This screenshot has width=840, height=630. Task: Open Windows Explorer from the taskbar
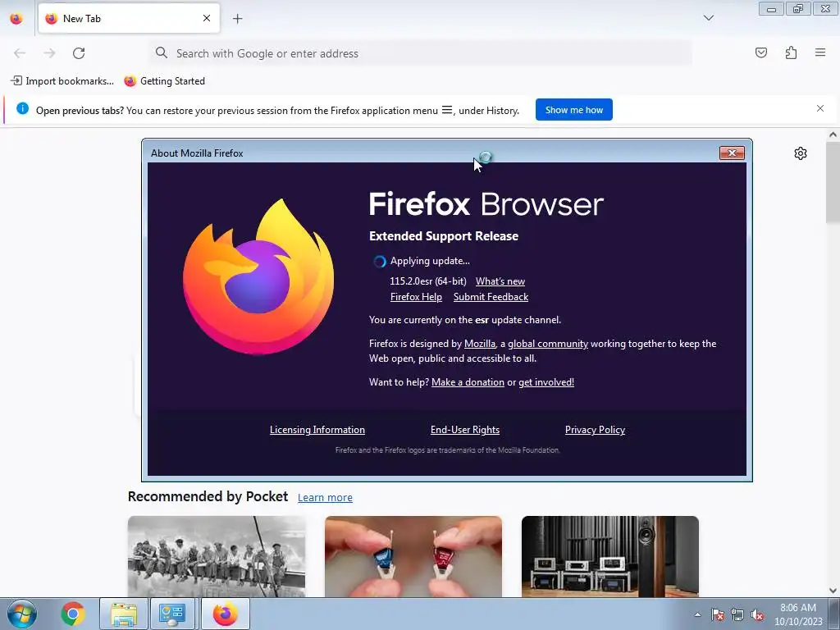pos(124,614)
